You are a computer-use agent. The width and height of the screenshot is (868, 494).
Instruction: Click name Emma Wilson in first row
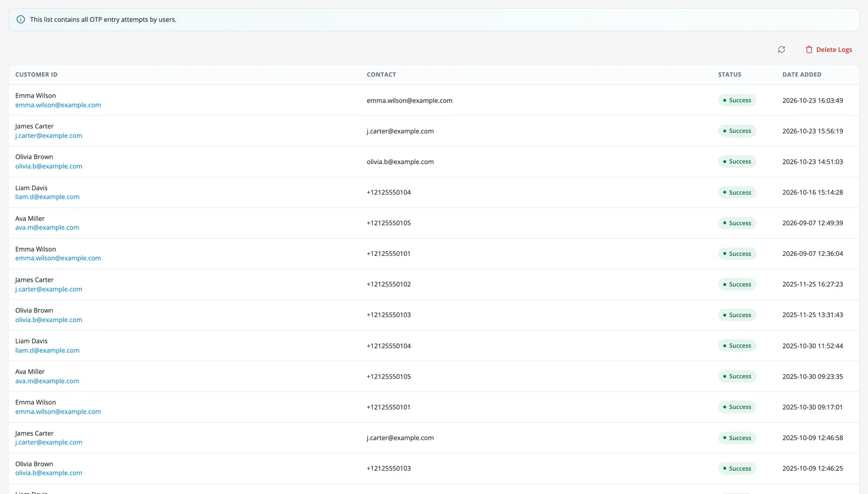point(36,95)
